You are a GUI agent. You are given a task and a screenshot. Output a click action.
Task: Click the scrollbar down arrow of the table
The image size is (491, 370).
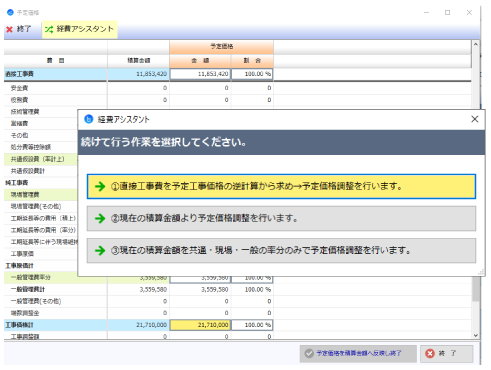[x=476, y=335]
